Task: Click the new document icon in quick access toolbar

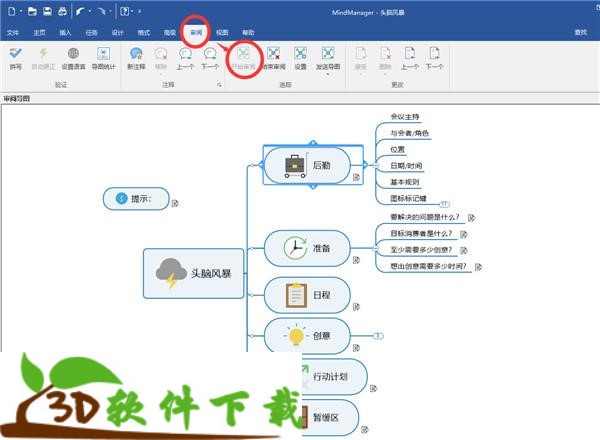Action: point(12,11)
